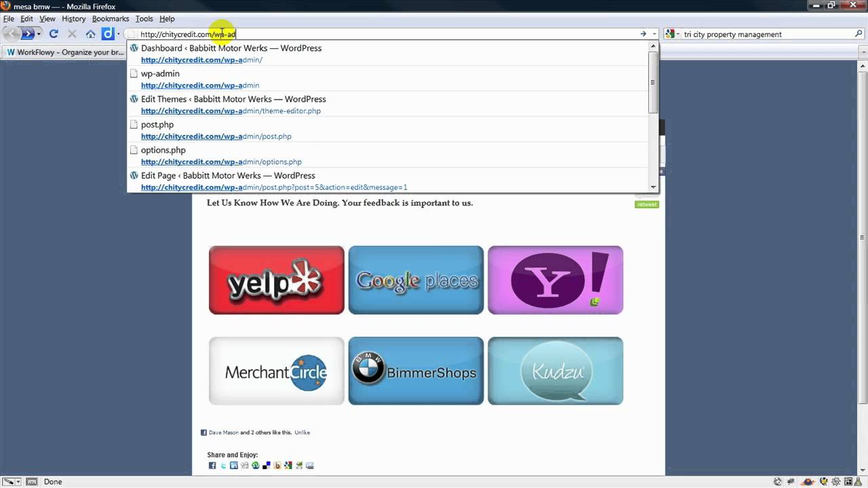
Task: Click the wp-admin/options.php URL link
Action: tap(221, 162)
